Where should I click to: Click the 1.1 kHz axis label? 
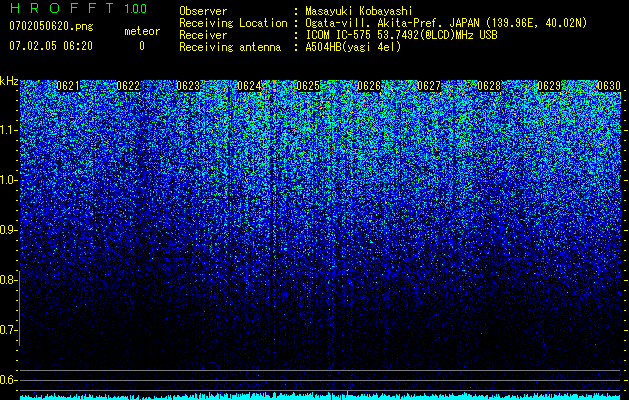coord(9,130)
